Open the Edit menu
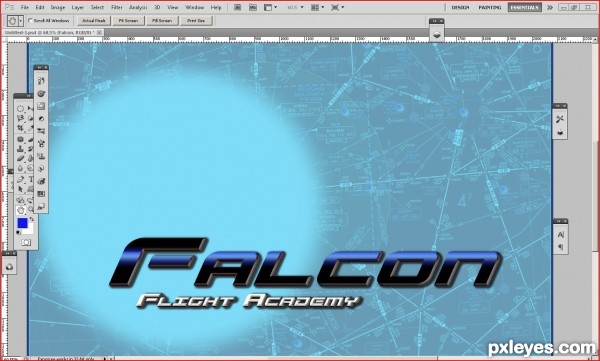 tap(40, 7)
